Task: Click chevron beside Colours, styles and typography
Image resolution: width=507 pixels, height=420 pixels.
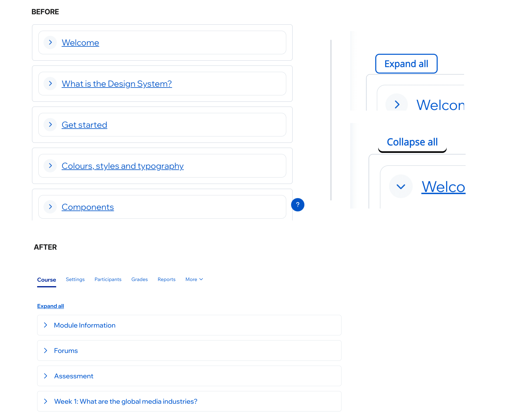Action: pyautogui.click(x=50, y=166)
